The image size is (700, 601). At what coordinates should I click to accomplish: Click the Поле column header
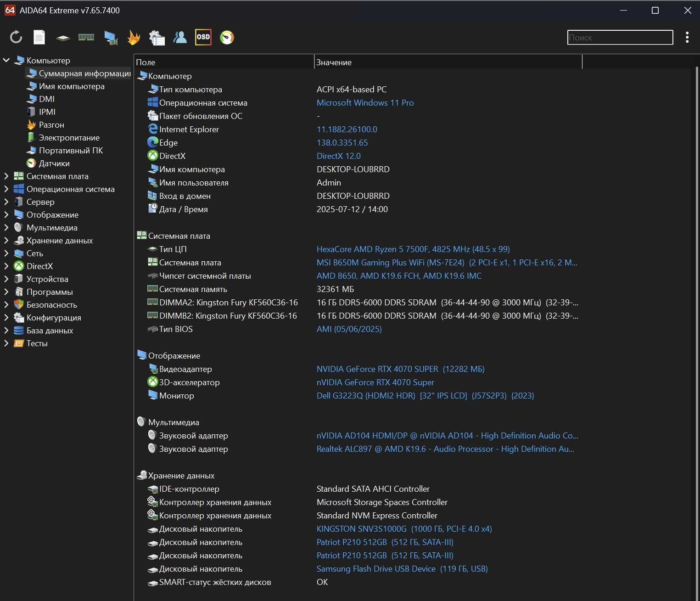(224, 62)
